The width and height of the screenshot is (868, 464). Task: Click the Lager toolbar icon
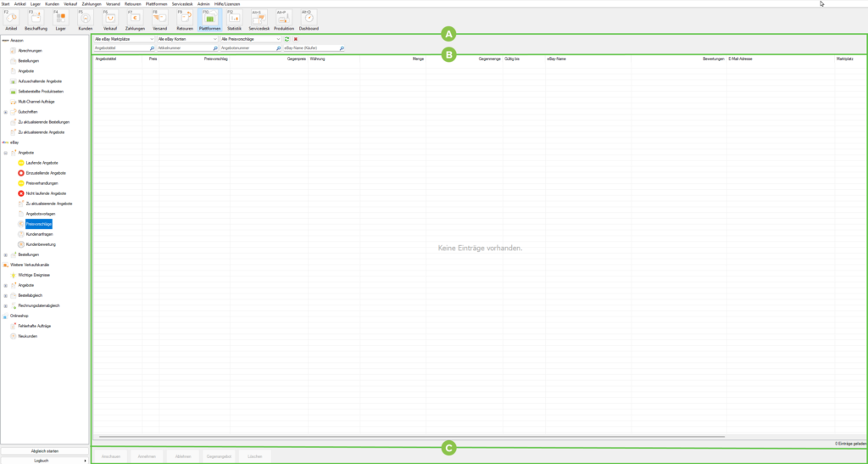tap(60, 20)
